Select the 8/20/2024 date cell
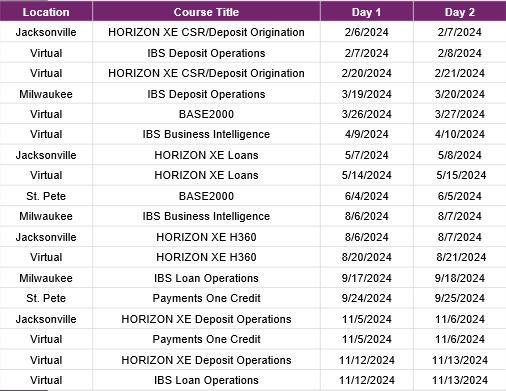Image resolution: width=506 pixels, height=391 pixels. tap(367, 257)
